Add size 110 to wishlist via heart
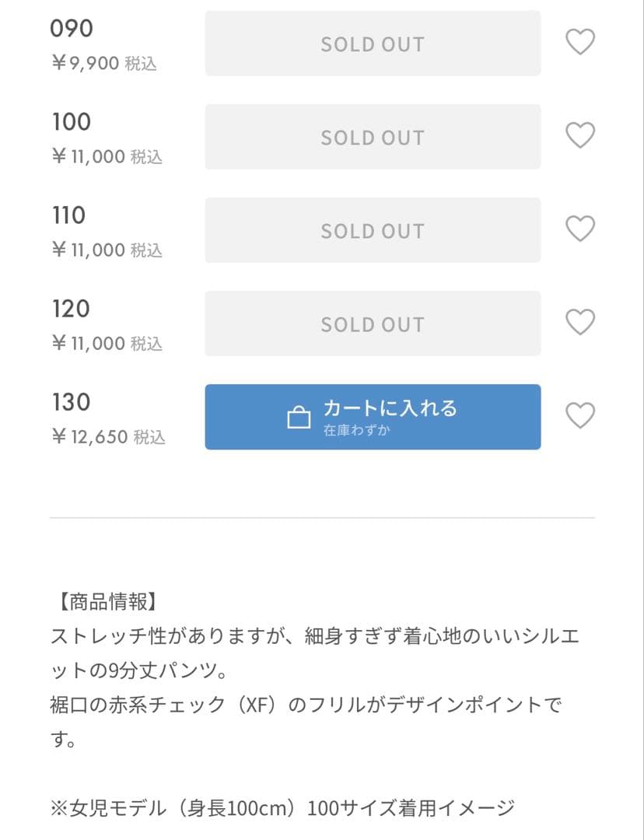 579,229
